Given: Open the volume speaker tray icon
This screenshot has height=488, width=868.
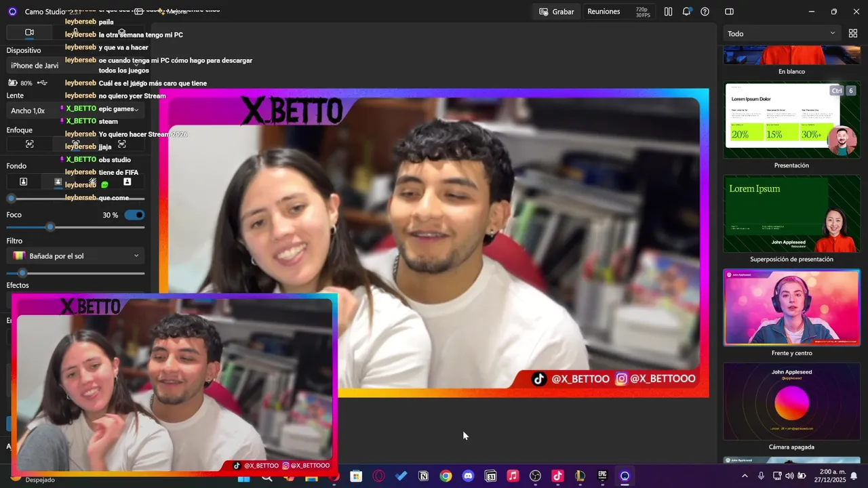Looking at the screenshot, I should click(x=789, y=476).
